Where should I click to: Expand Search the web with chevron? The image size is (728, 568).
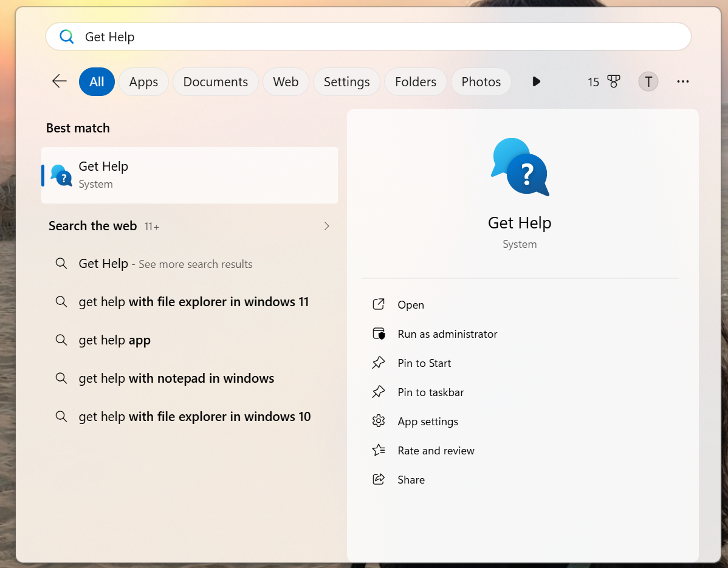[x=326, y=226]
